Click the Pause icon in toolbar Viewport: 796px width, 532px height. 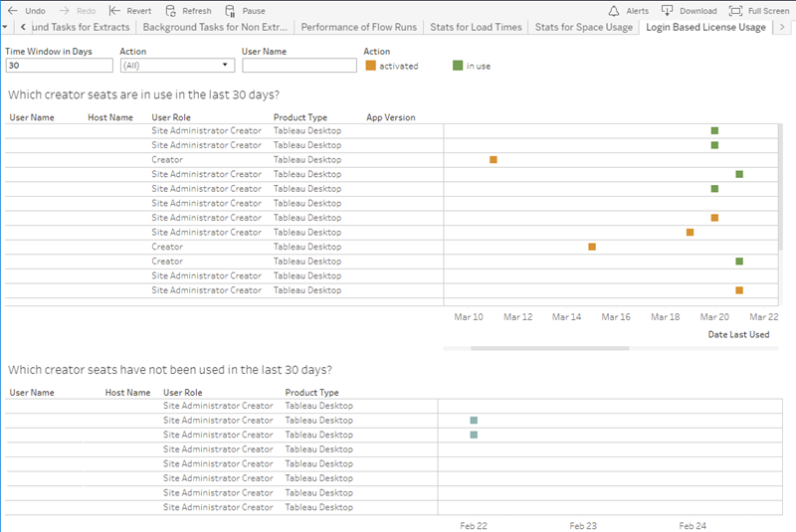(230, 11)
